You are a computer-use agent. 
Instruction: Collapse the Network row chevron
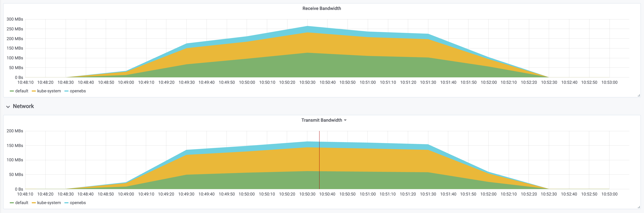tap(8, 107)
